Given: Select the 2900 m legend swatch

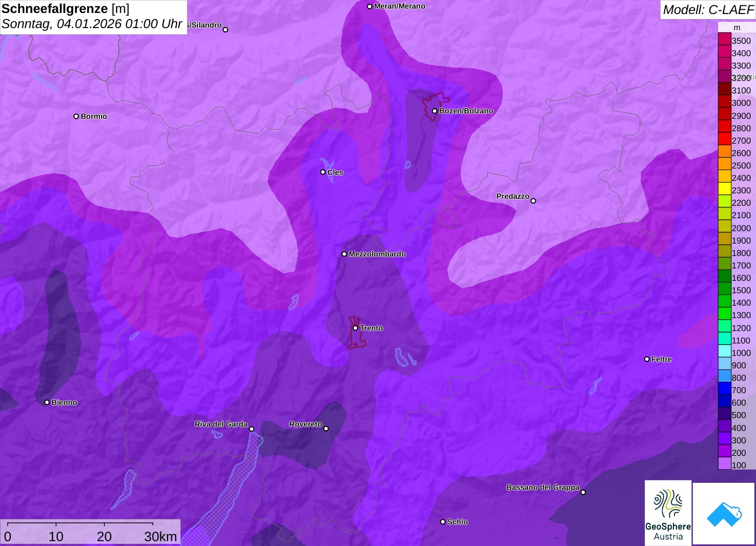Looking at the screenshot, I should pyautogui.click(x=724, y=114).
